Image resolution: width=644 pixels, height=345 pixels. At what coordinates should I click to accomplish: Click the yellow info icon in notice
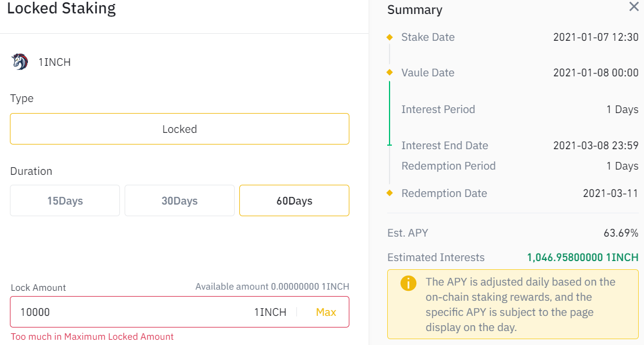point(408,284)
